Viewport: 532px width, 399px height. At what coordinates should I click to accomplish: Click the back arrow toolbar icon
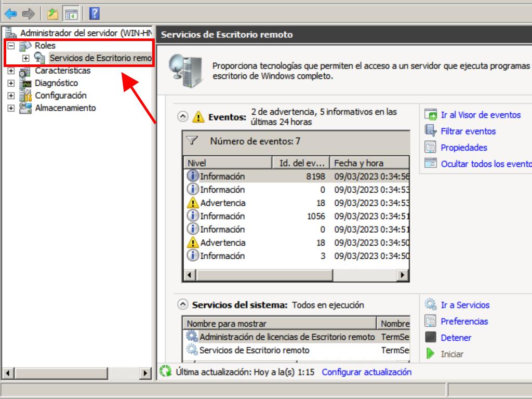click(x=10, y=13)
